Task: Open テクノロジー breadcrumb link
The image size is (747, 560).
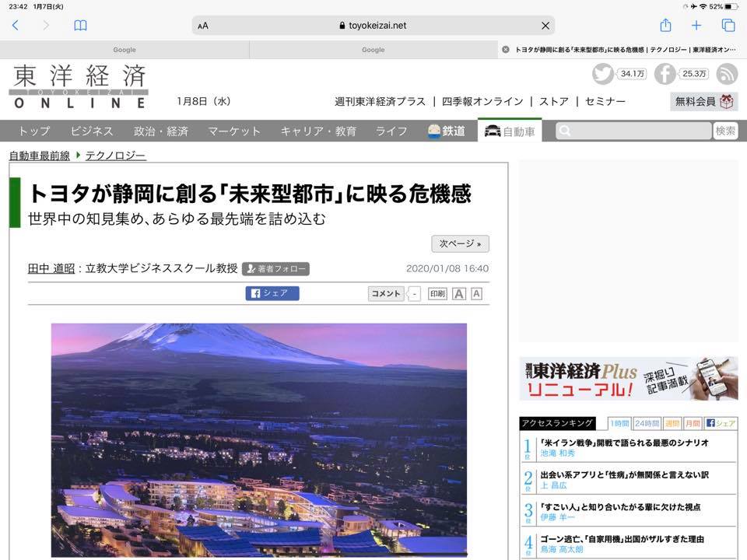Action: (x=116, y=156)
